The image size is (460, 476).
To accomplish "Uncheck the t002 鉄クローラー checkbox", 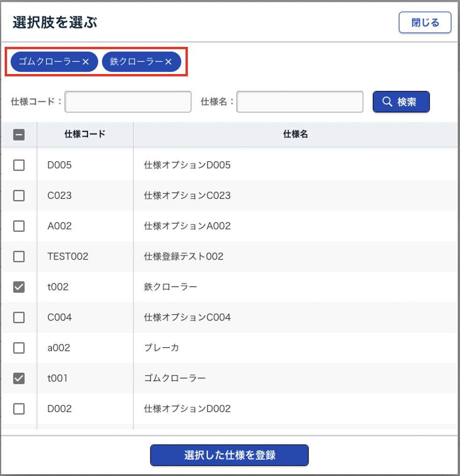I will coord(19,287).
